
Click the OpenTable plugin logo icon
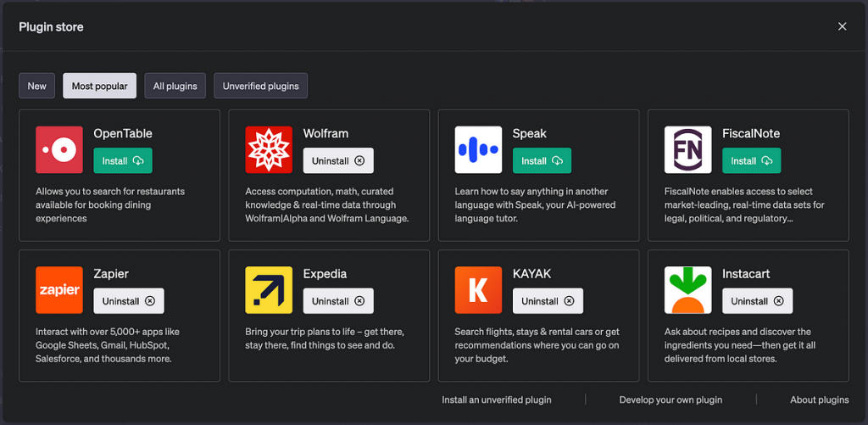[59, 150]
